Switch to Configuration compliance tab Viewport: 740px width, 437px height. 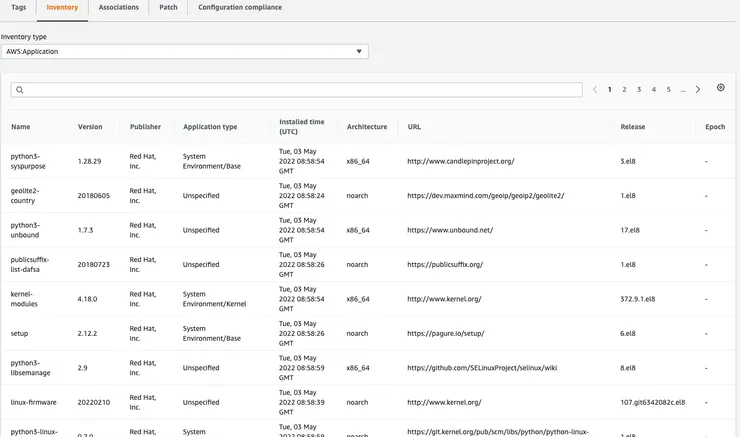click(x=240, y=8)
